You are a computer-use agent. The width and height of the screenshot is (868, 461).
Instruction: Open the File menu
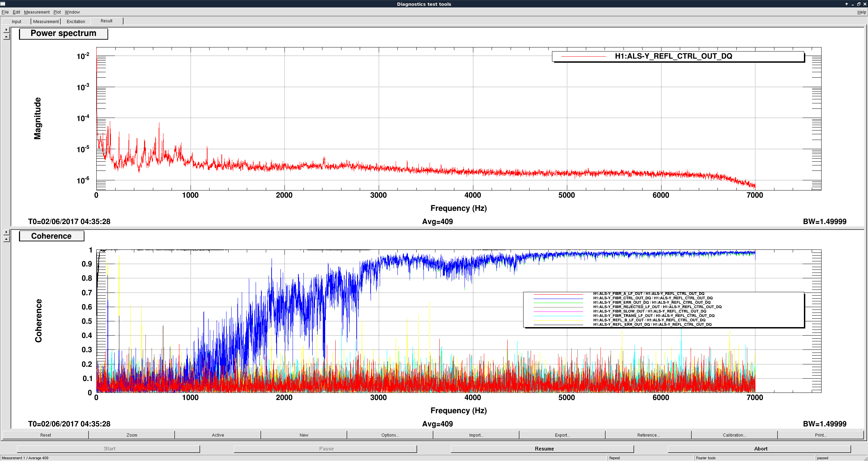5,12
